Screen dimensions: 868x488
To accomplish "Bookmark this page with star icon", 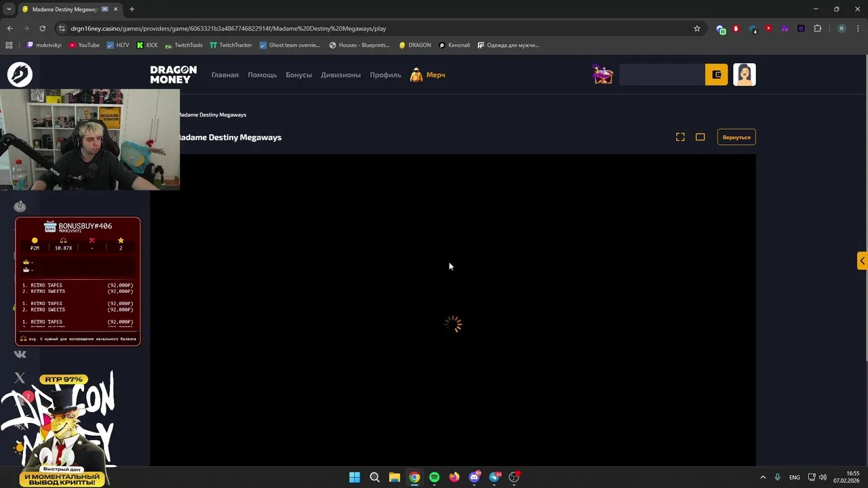I will pos(696,28).
